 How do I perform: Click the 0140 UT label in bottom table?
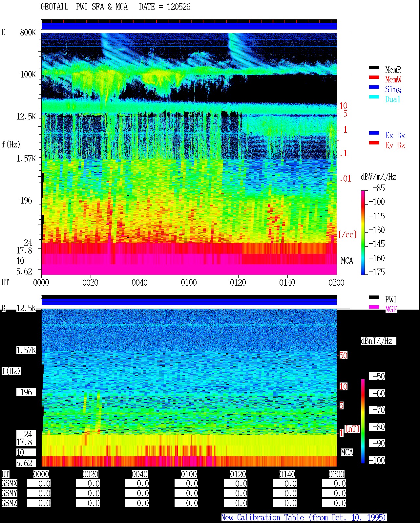287,474
